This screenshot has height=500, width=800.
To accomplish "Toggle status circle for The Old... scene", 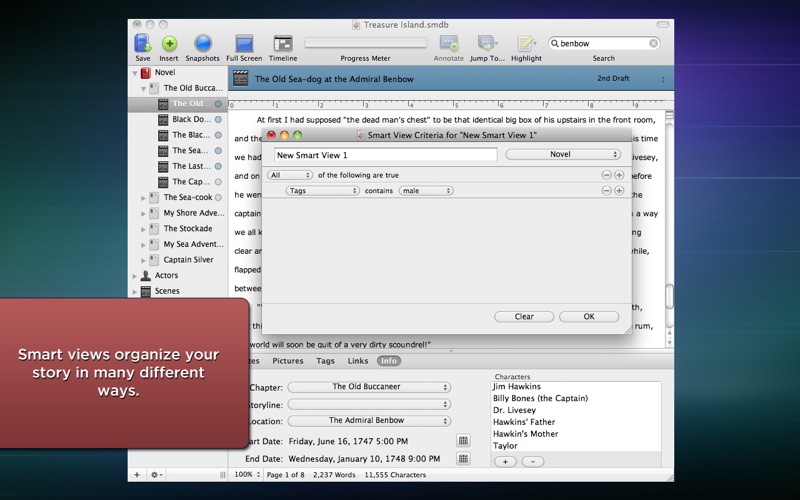I will [x=218, y=104].
